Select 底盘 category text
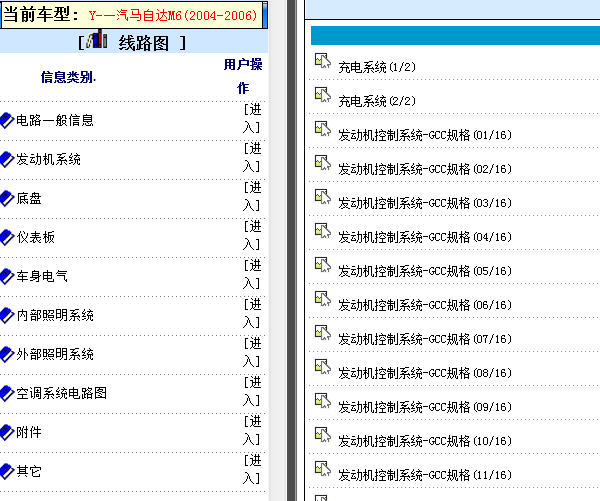This screenshot has height=501, width=600. click(x=29, y=199)
